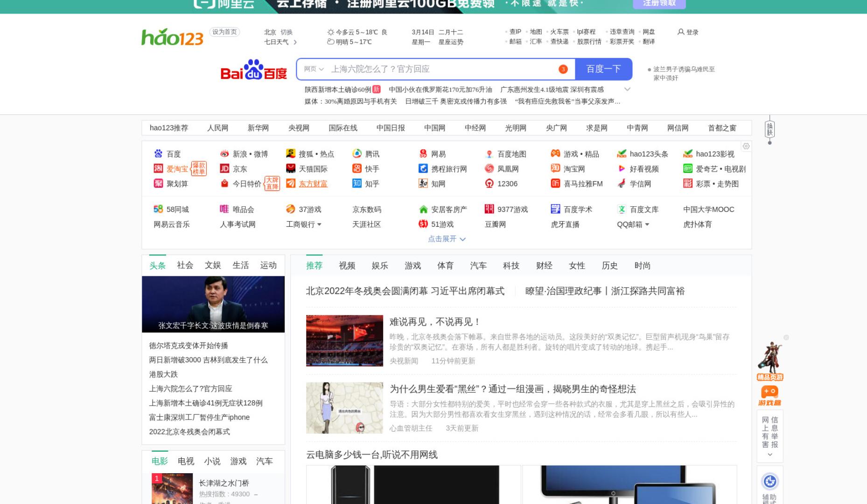Open the games gamepad icon
Screen dimensions: 867x504
coord(555,154)
